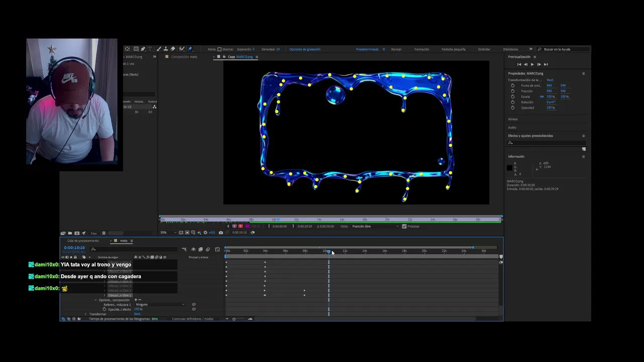Switch to the Pantalla pequeña workspace

pos(453,49)
